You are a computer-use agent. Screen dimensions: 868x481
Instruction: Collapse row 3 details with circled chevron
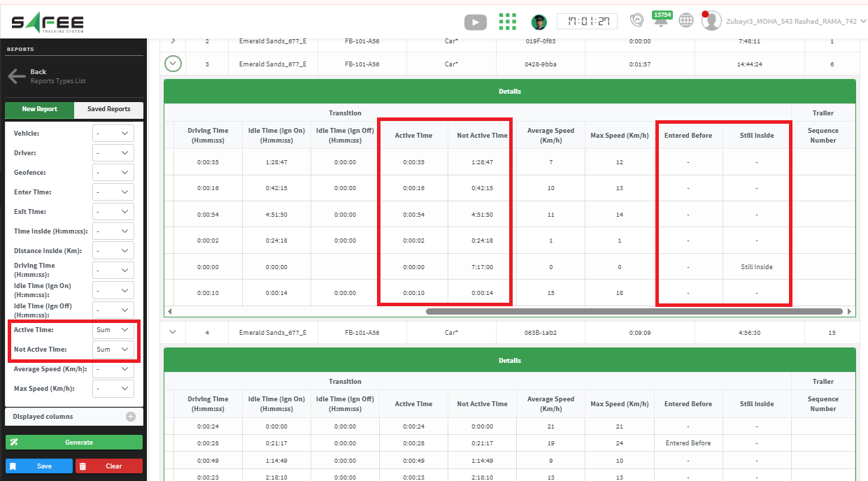tap(173, 64)
